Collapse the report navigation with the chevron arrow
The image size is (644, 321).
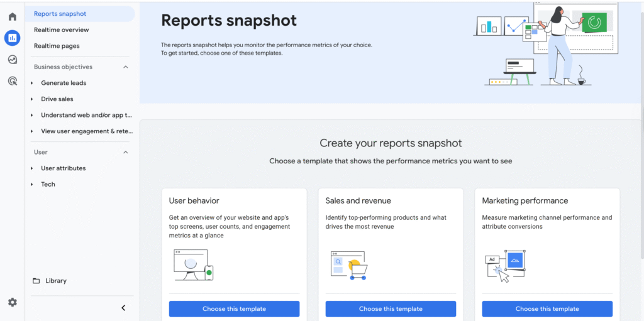click(123, 308)
